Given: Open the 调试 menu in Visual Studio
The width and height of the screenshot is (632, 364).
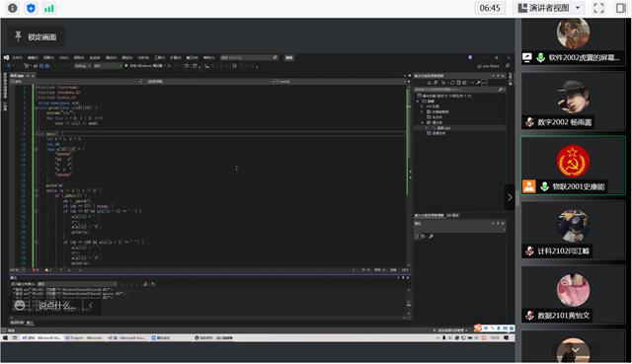Looking at the screenshot, I should (x=112, y=57).
